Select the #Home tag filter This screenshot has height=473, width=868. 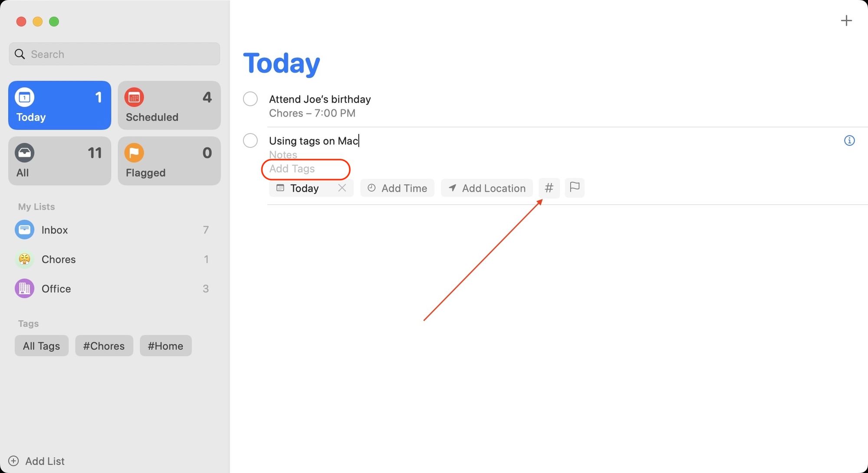[165, 346]
